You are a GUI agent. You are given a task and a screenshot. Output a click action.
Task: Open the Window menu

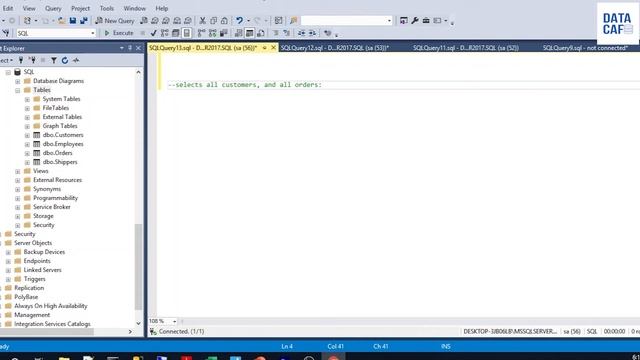[135, 8]
